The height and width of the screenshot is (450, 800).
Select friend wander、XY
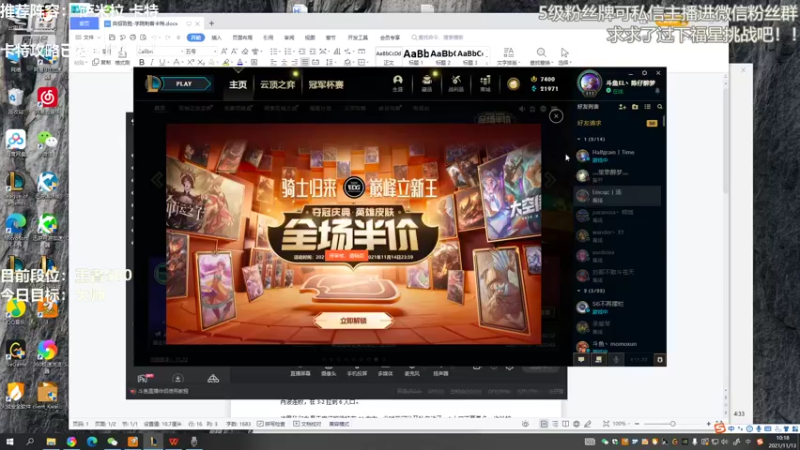coord(617,236)
